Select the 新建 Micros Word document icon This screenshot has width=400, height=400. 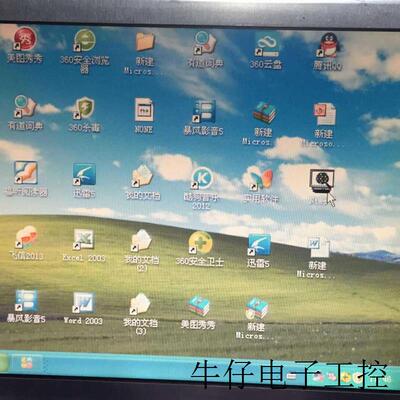(318, 247)
